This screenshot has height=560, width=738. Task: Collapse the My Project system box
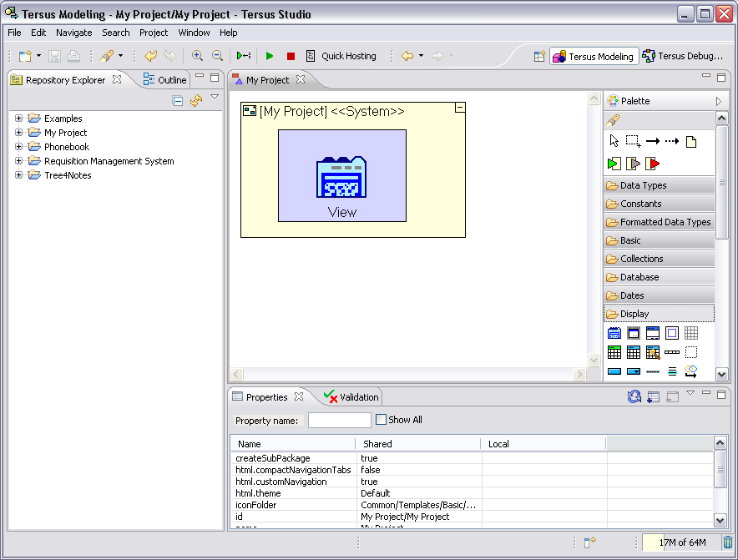coord(459,108)
